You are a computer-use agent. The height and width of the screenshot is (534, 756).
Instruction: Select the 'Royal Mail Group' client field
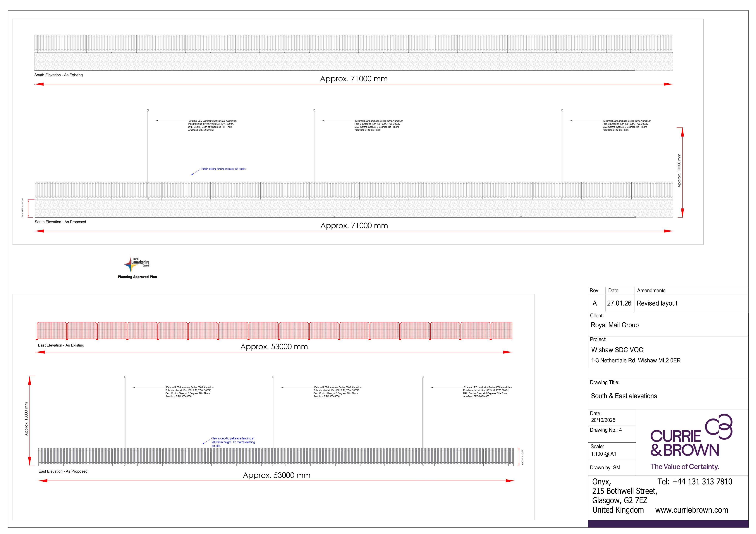615,325
